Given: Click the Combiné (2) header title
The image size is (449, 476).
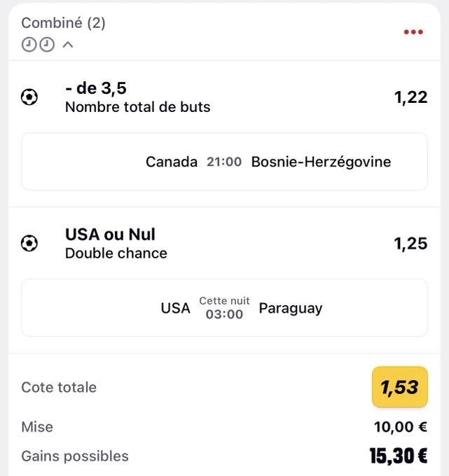Looking at the screenshot, I should [63, 23].
